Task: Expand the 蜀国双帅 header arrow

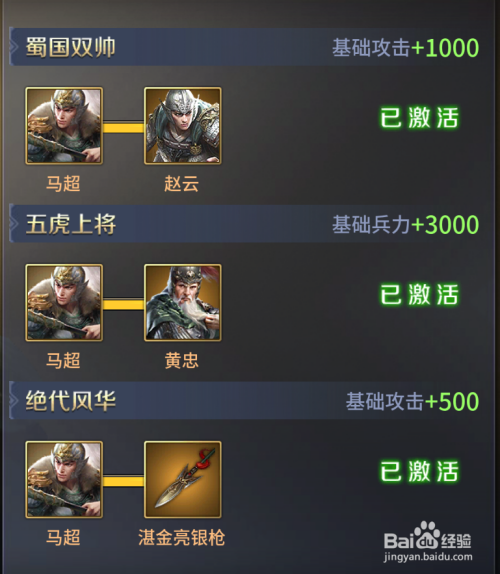Action: point(14,47)
